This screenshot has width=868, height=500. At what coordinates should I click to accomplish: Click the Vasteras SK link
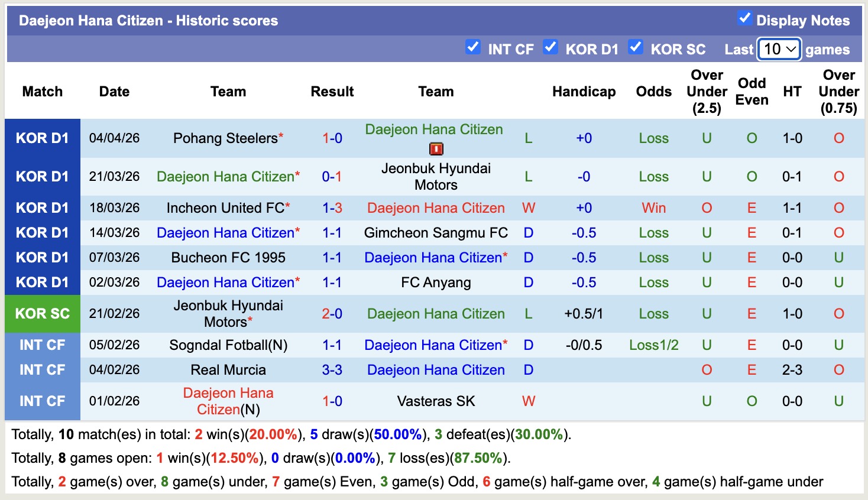436,401
